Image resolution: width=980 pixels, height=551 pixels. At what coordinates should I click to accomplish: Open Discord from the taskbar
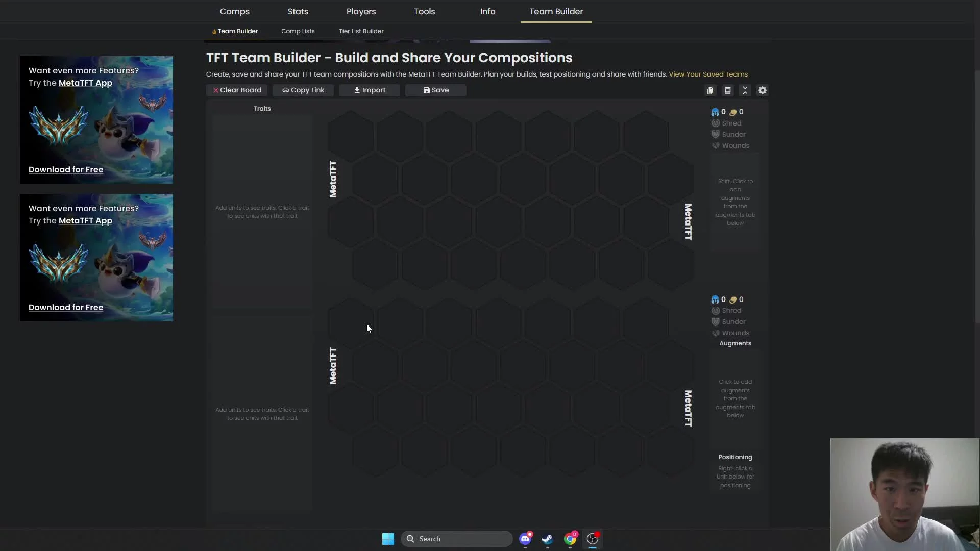525,539
